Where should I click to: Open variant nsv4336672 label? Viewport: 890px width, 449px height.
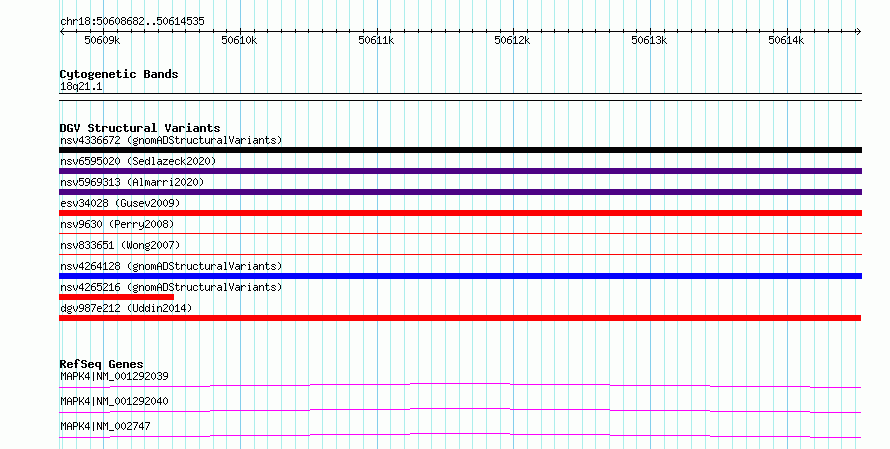coord(171,140)
